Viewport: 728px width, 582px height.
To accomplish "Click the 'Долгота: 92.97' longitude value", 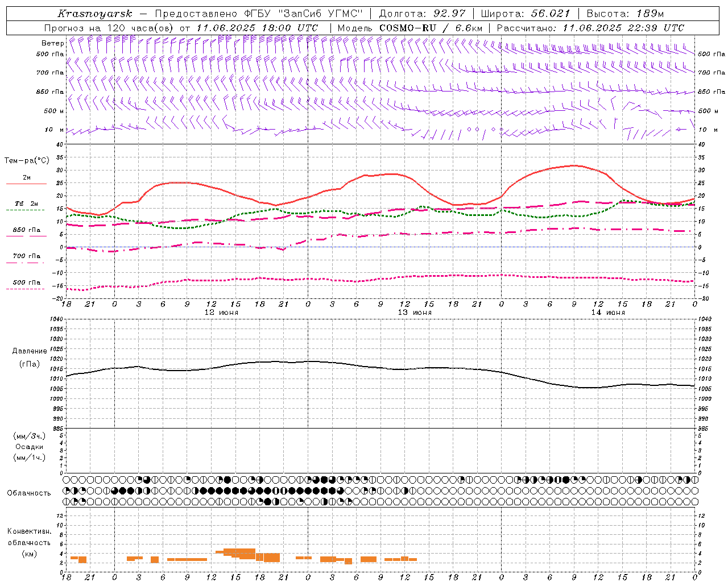I will (422, 14).
